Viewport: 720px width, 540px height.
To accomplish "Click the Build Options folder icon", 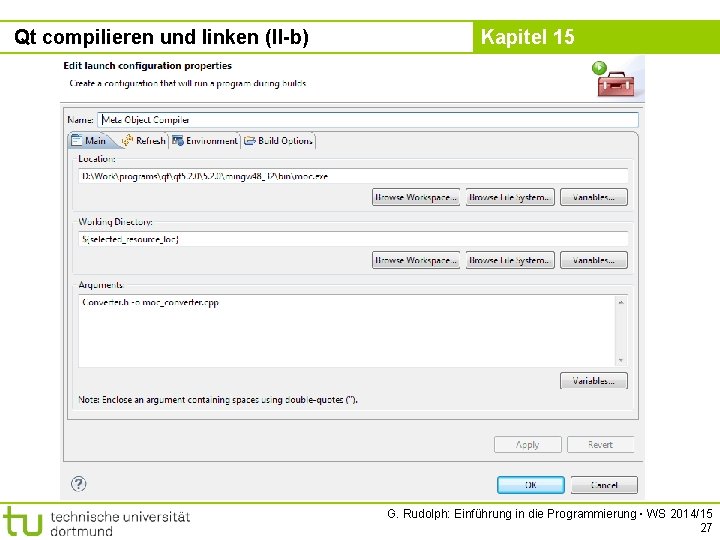I will [x=250, y=141].
